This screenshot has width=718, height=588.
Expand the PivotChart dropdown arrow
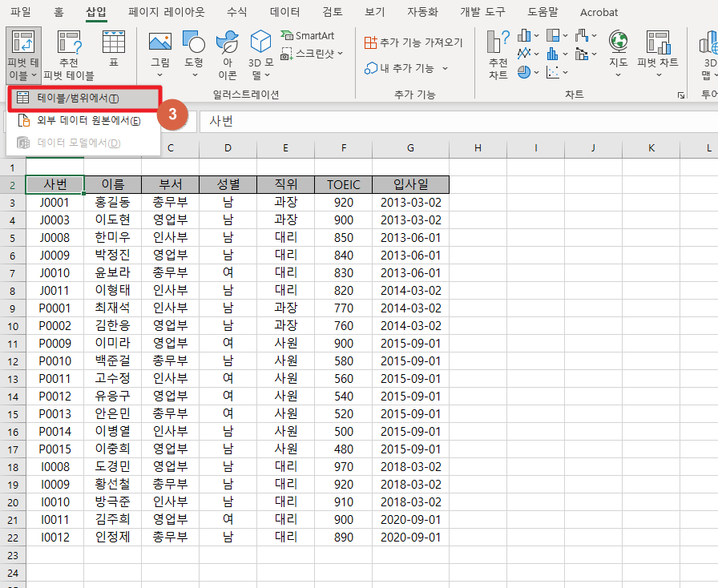coord(659,75)
